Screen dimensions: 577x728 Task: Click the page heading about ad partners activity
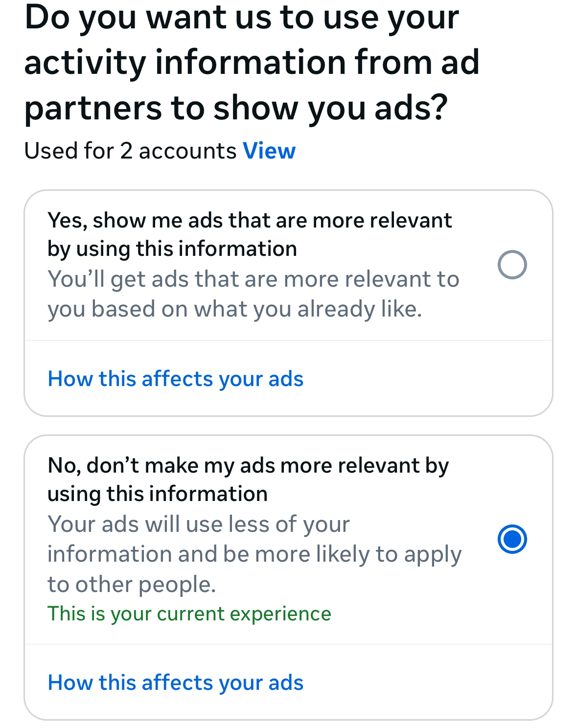[x=252, y=62]
